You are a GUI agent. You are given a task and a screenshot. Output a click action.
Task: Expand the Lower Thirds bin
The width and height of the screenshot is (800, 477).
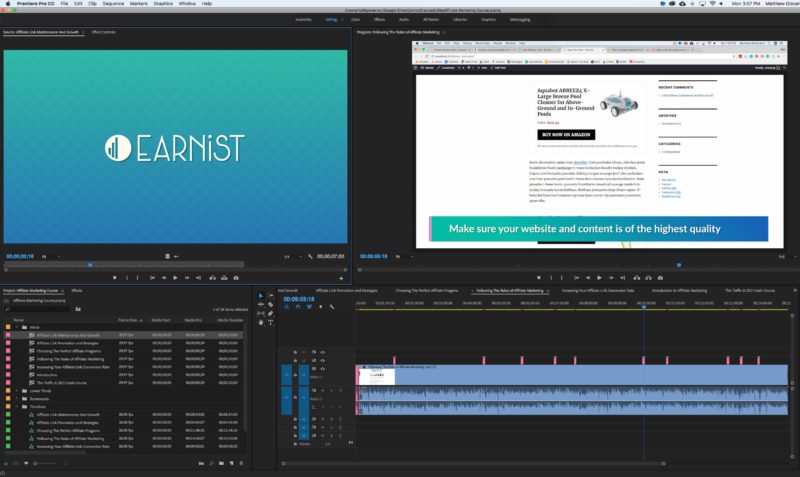[17, 391]
